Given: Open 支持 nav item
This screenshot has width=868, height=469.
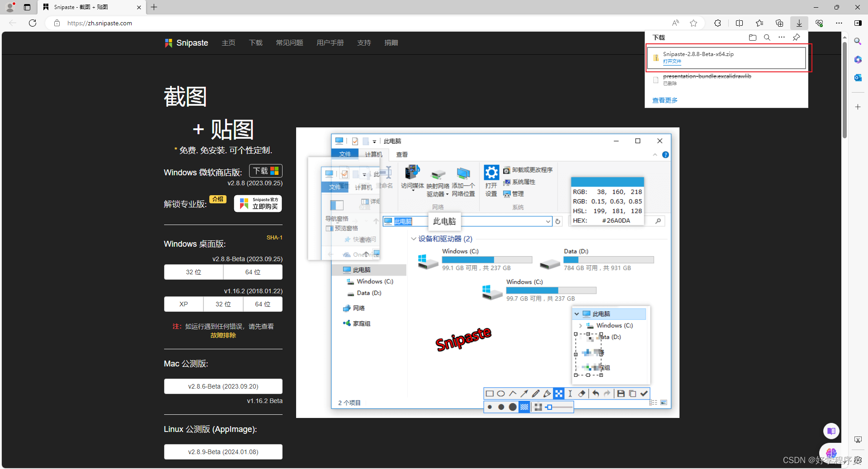Looking at the screenshot, I should [364, 43].
